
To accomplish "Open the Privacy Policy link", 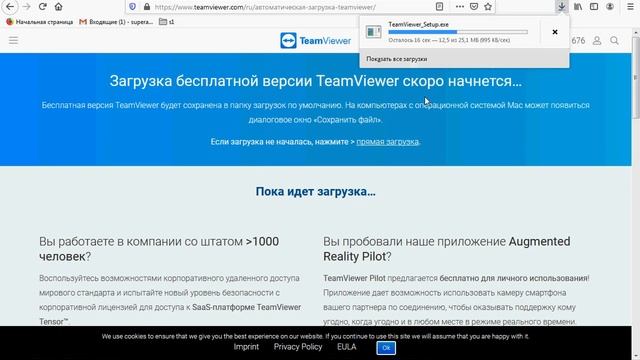I will (x=298, y=347).
